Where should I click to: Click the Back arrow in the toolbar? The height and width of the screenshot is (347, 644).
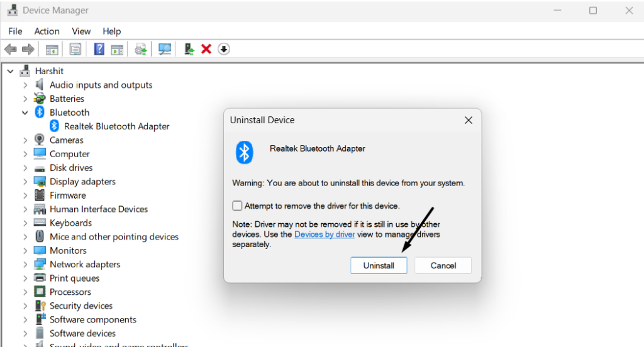pos(10,49)
